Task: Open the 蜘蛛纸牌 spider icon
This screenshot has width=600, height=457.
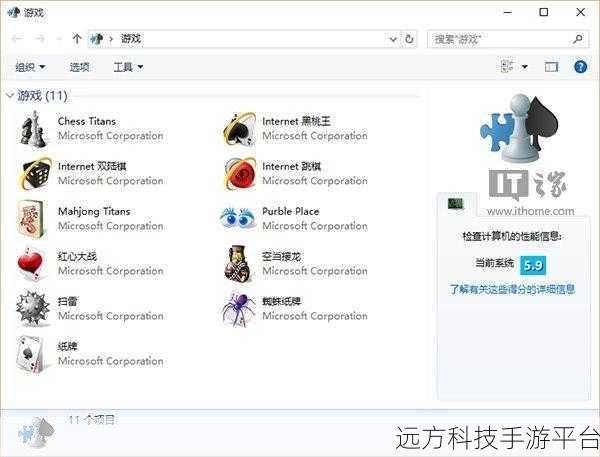Action: click(x=239, y=309)
